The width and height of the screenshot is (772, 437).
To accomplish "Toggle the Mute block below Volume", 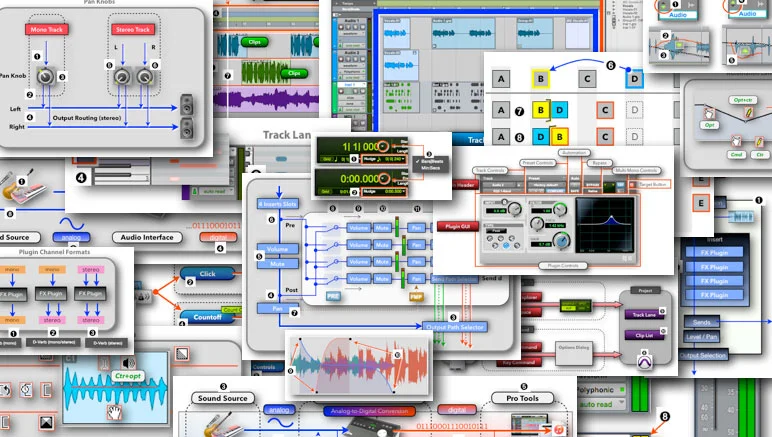I will pyautogui.click(x=277, y=264).
